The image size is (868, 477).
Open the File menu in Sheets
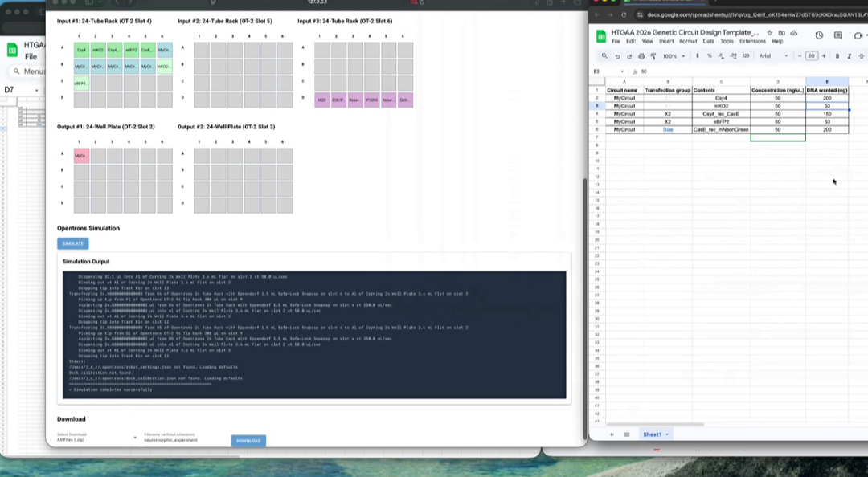point(616,42)
